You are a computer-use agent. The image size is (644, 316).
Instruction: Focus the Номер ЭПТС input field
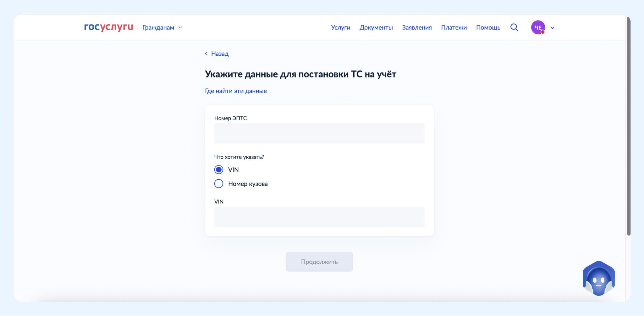coord(319,133)
